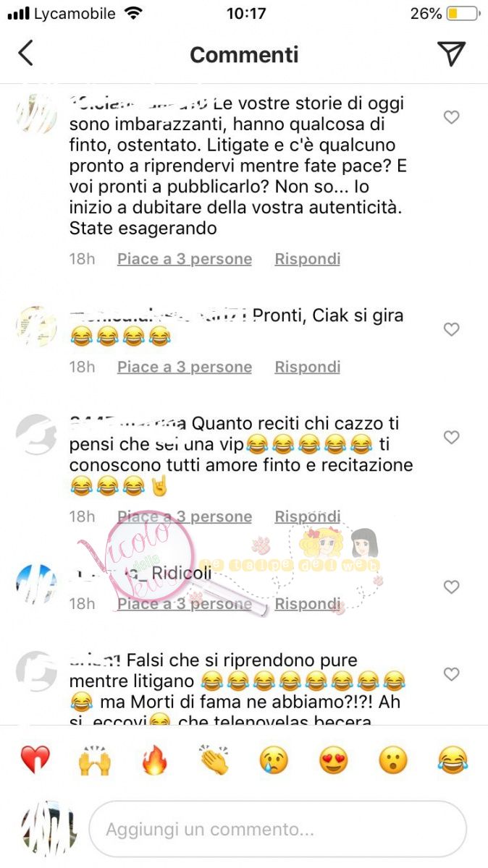Like the 'Pronti, Ciak si gira' comment
The height and width of the screenshot is (868, 488).
[x=452, y=330]
